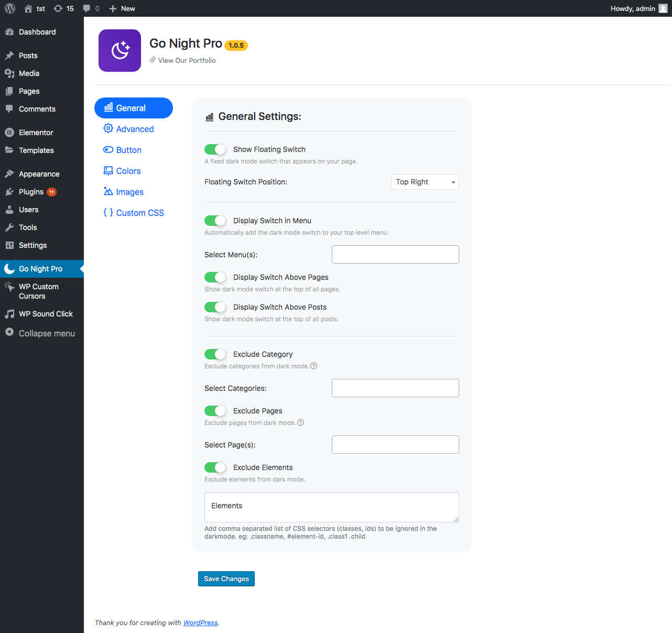
Task: Click the purple Go Night Pro logo
Action: click(120, 50)
